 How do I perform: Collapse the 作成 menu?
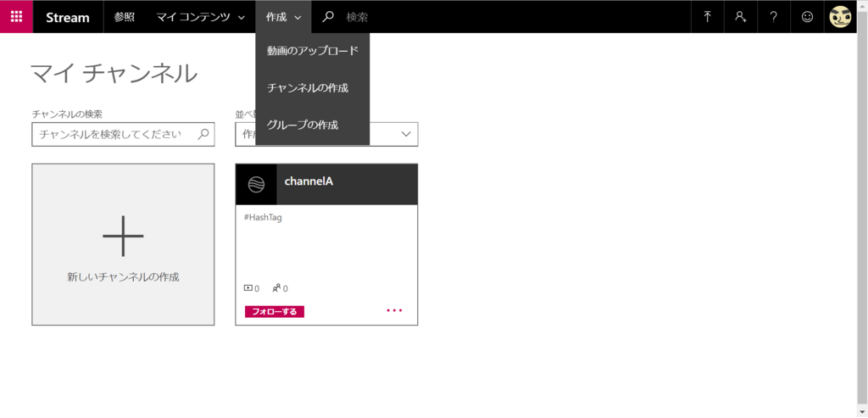[x=283, y=17]
